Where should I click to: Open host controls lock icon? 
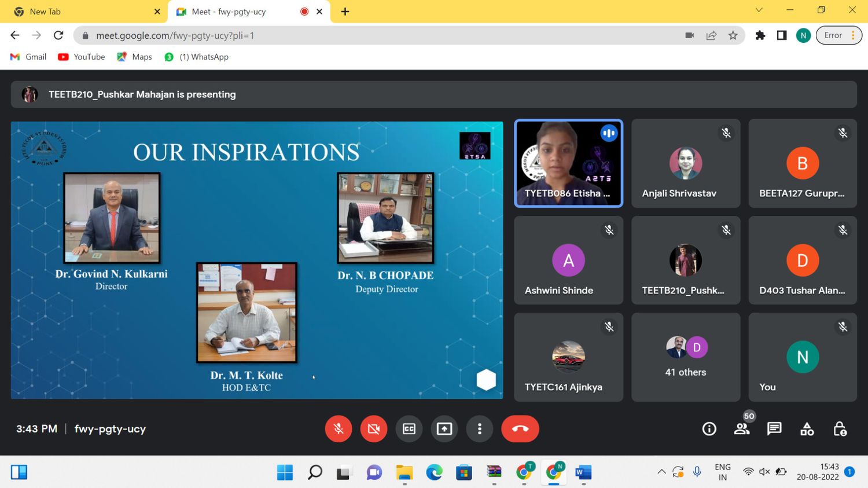coord(840,429)
